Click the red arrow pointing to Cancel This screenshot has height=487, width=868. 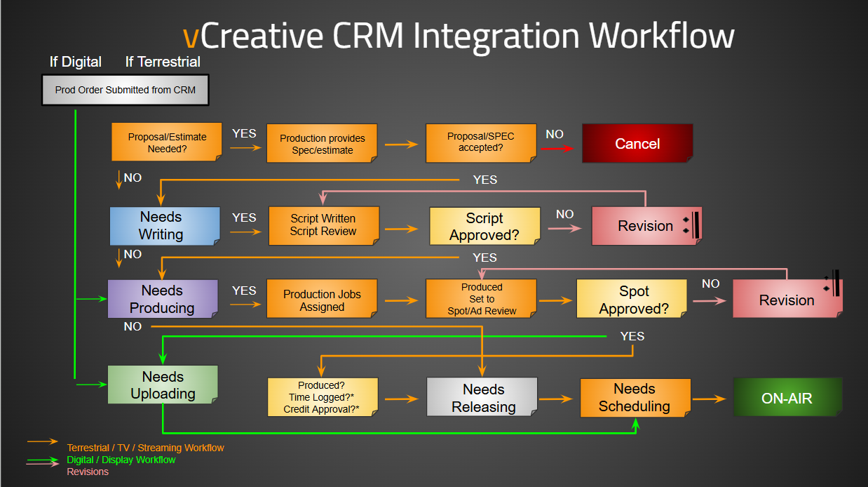click(x=558, y=148)
